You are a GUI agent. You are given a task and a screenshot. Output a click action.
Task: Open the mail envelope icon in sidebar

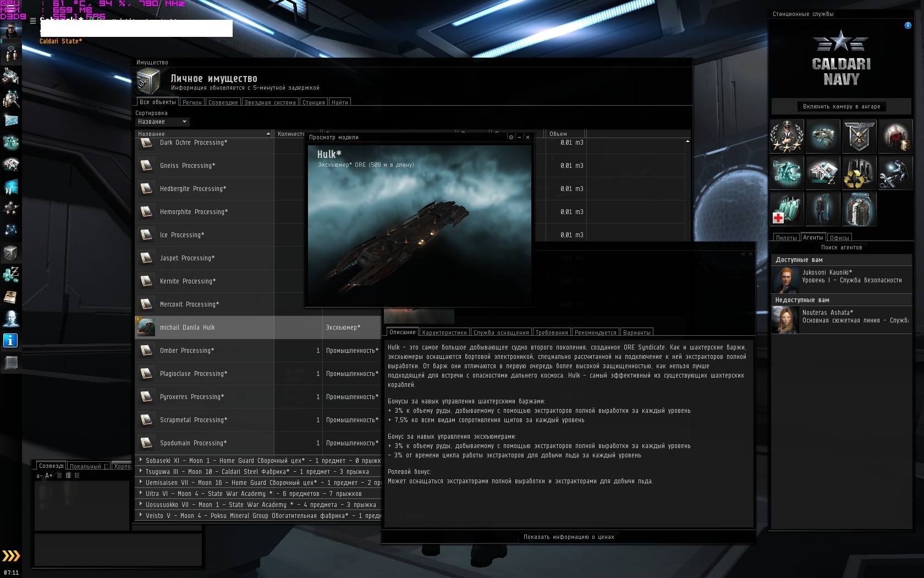[x=11, y=120]
